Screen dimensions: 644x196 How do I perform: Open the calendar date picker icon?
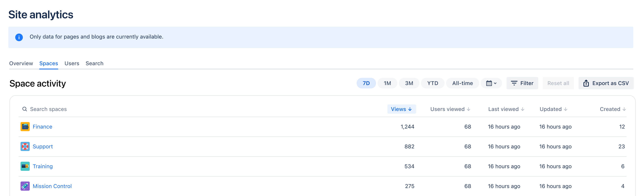[489, 83]
